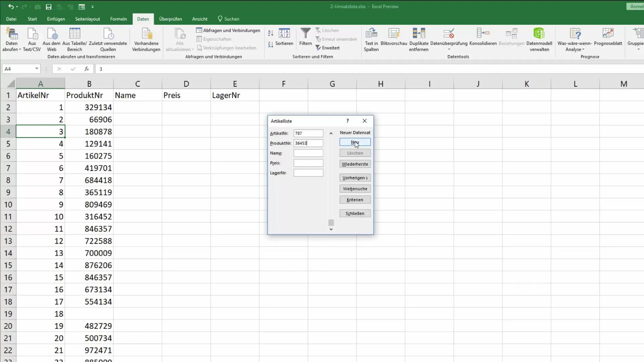Click the ProduktNr field in dialog
The height and width of the screenshot is (362, 644).
[308, 143]
